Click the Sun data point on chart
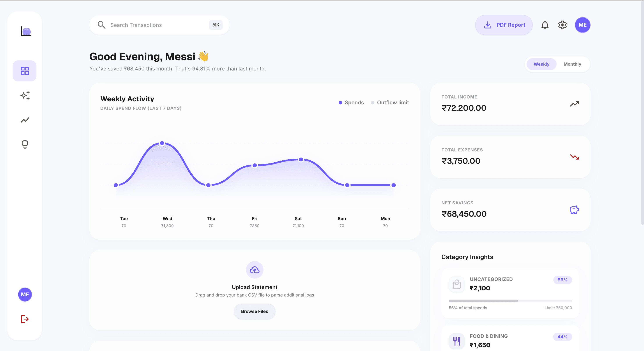 tap(347, 185)
